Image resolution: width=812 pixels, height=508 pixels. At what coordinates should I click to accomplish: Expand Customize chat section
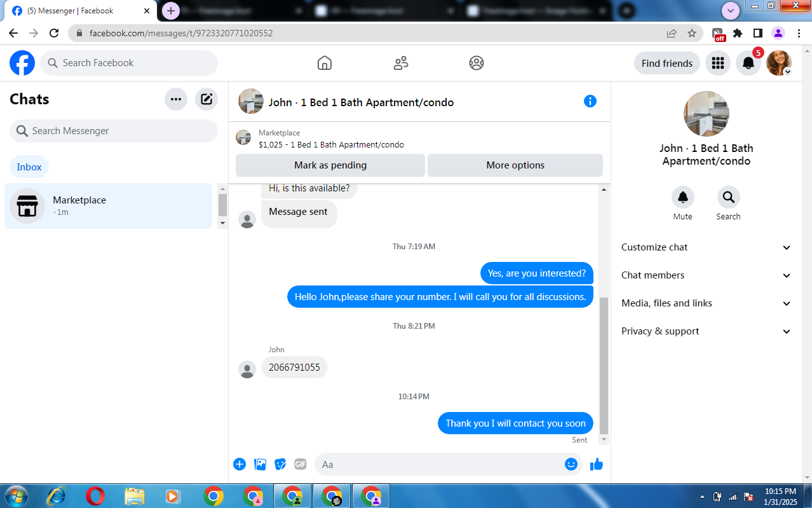pyautogui.click(x=706, y=247)
